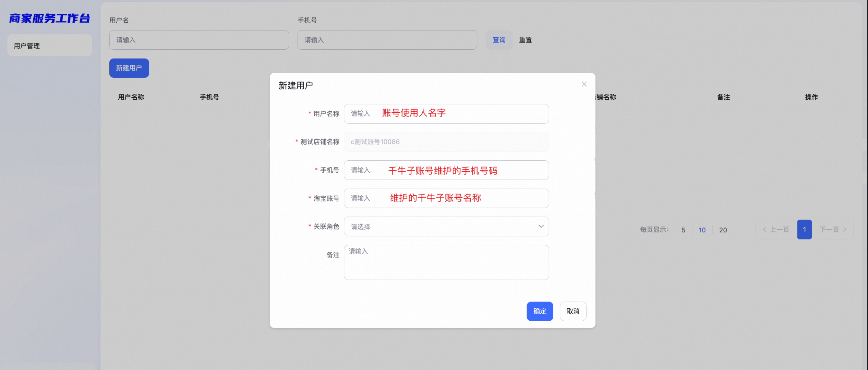Go to the next page 下一页

833,230
